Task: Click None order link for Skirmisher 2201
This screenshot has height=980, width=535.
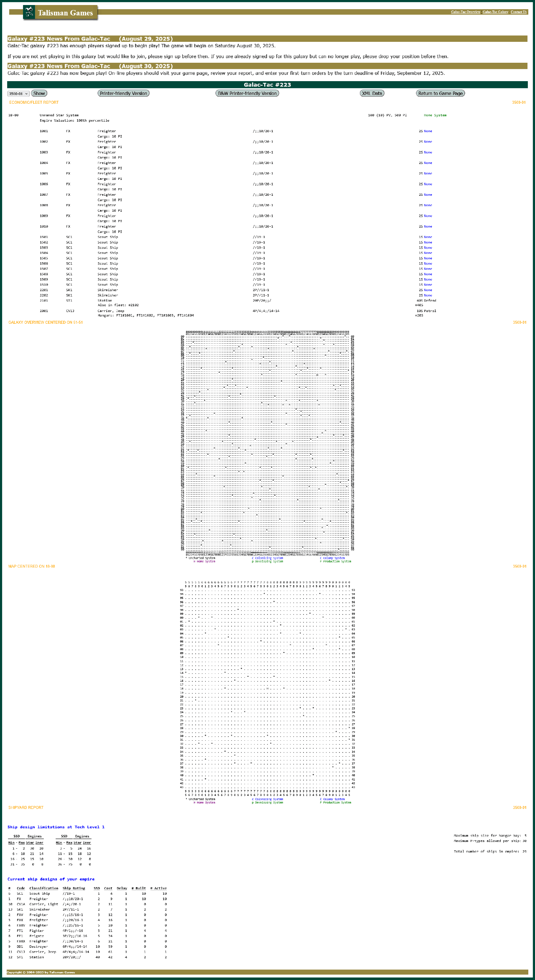Action: (428, 290)
